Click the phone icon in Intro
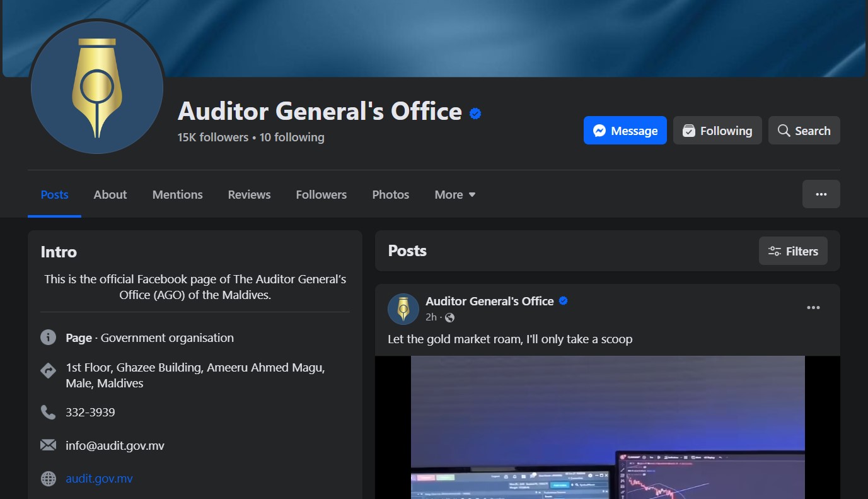This screenshot has width=868, height=499. (x=49, y=412)
